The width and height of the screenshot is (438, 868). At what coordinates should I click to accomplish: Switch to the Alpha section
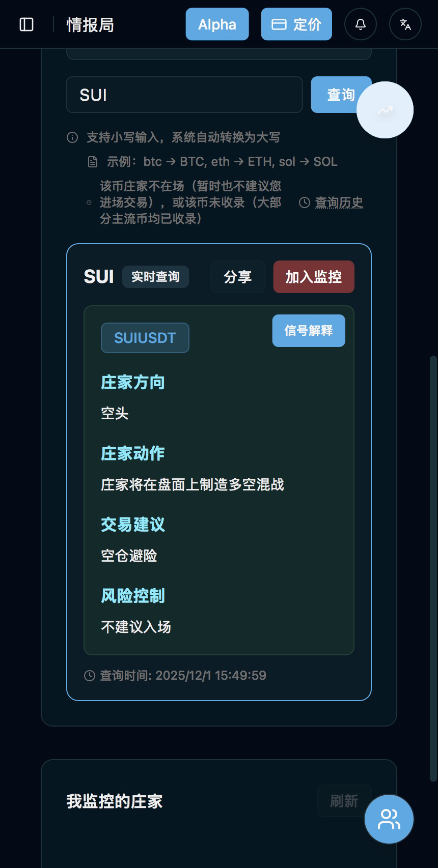pos(217,24)
